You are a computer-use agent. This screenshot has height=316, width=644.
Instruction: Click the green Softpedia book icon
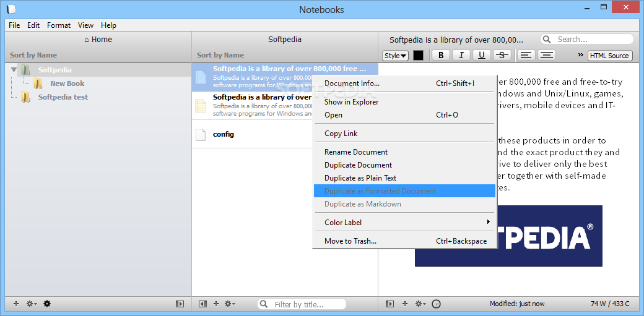coord(25,70)
